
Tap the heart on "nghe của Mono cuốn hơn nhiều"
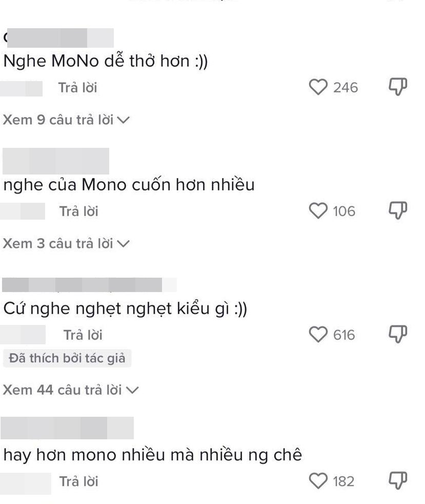click(x=319, y=210)
